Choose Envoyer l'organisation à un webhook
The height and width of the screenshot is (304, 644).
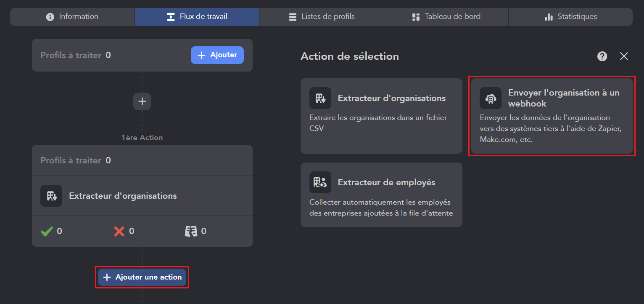[x=552, y=115]
